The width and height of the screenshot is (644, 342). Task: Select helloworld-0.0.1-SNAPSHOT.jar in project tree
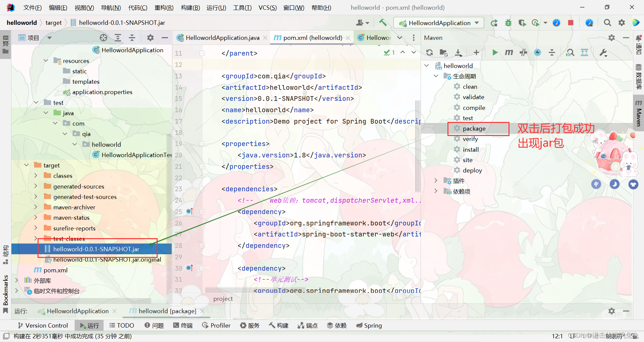[x=96, y=249]
